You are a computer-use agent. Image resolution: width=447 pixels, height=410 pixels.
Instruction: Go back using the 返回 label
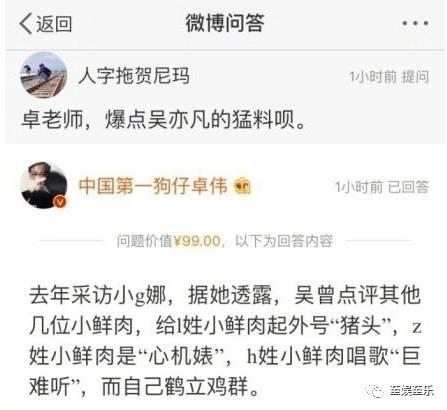54,24
